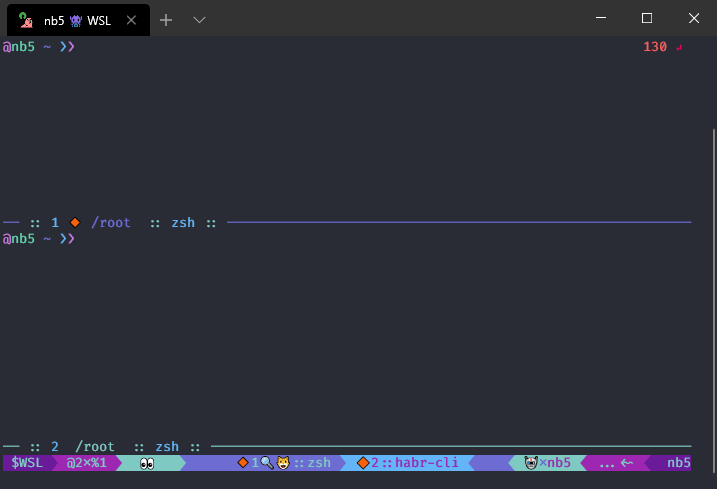Click the lower pane '@nb5' prompt
This screenshot has width=717, height=489.
[x=19, y=239]
